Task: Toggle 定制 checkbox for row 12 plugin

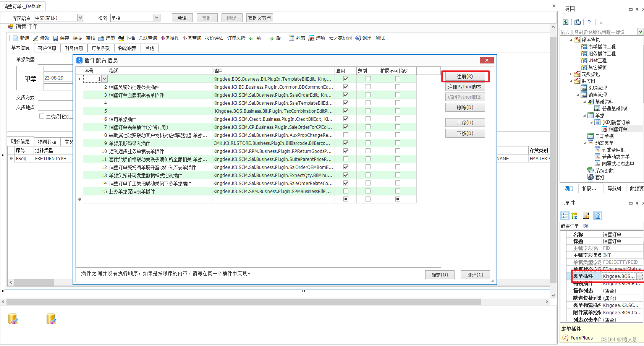Action: click(368, 167)
